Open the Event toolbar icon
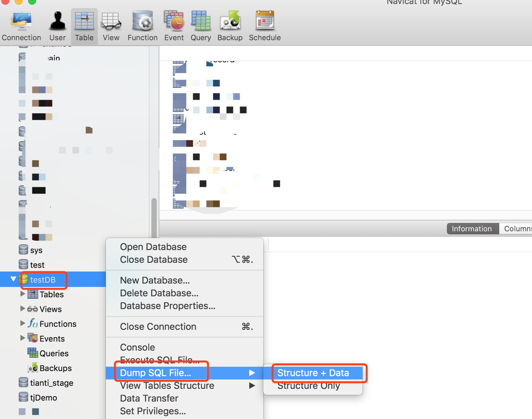Screen dimensions: 532x419 [x=174, y=21]
